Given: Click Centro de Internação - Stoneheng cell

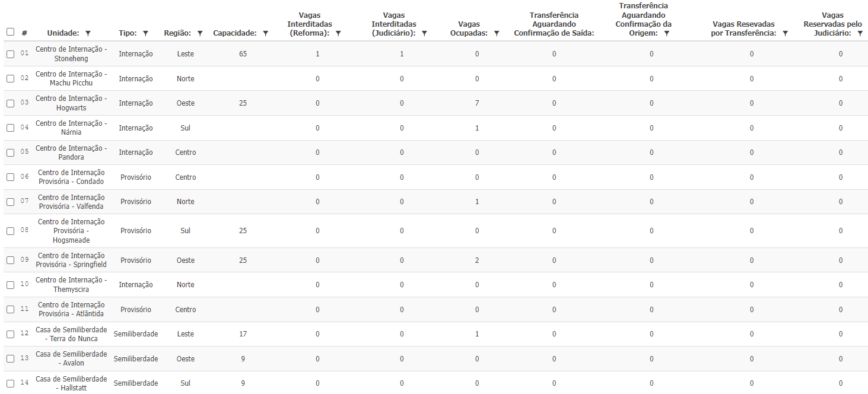Looking at the screenshot, I should 71,54.
